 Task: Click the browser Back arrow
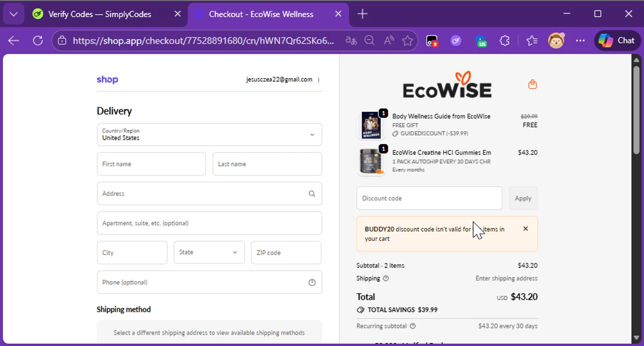pos(14,41)
